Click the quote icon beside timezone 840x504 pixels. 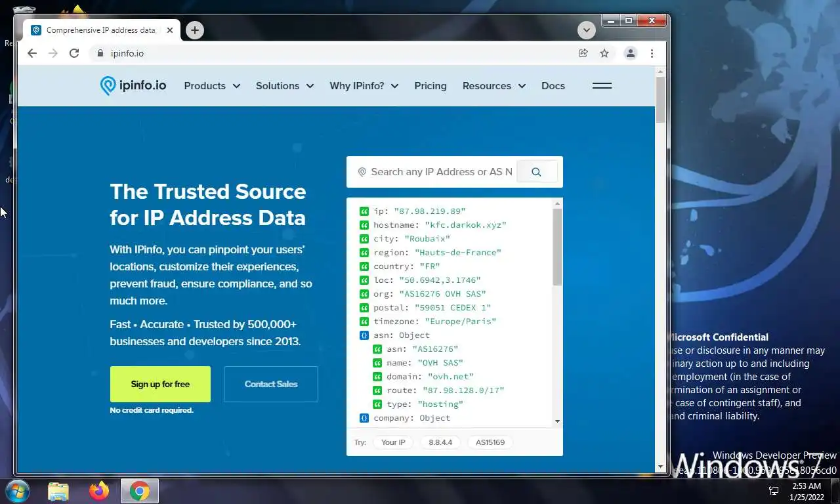(x=364, y=322)
